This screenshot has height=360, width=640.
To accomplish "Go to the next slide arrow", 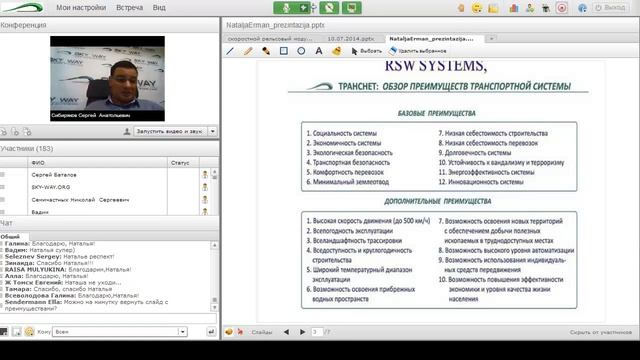I will click(x=302, y=332).
